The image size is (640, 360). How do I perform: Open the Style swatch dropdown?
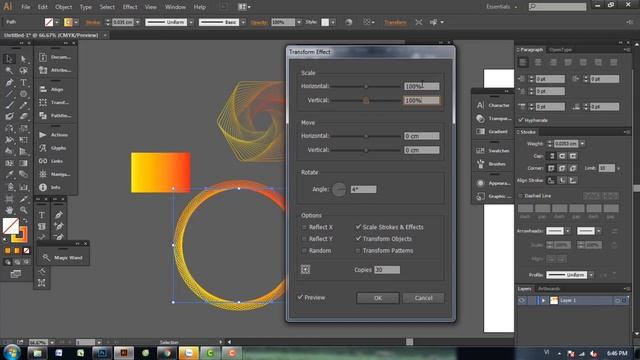tap(333, 22)
